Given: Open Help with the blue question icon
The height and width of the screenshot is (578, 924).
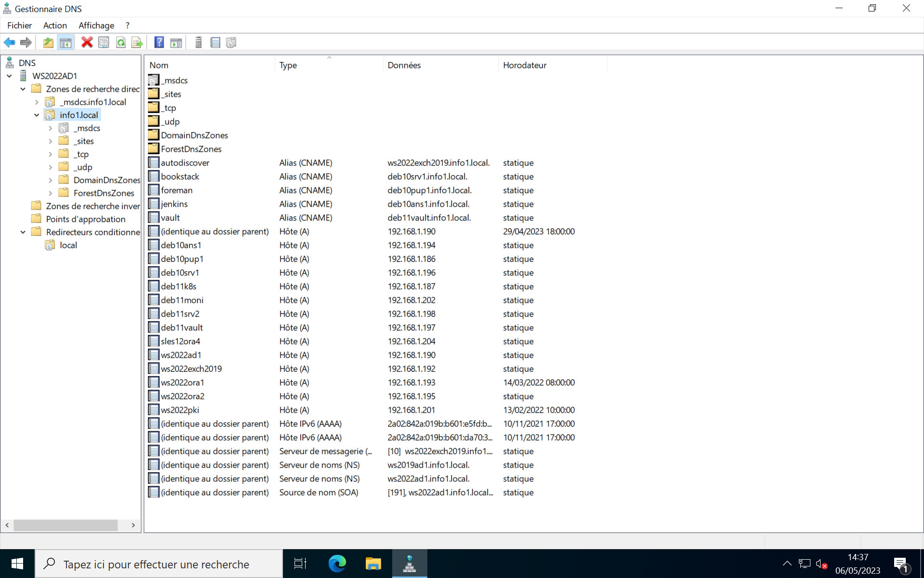Looking at the screenshot, I should coord(159,42).
